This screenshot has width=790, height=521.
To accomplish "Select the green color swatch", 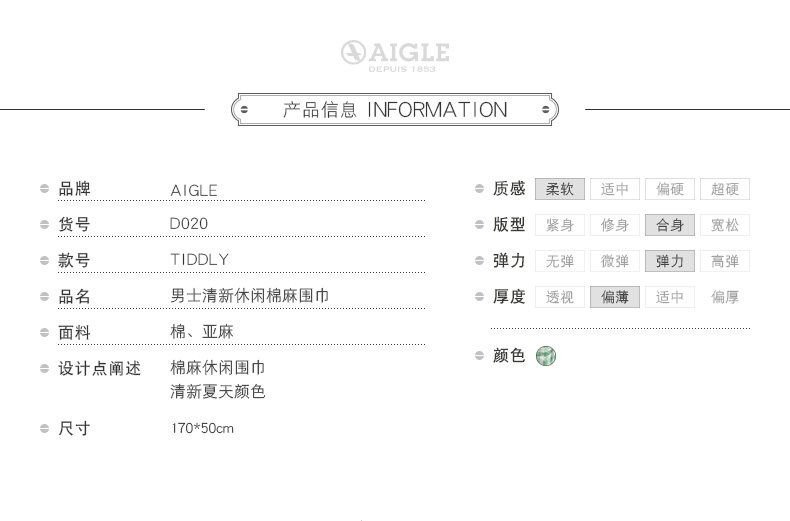I will pyautogui.click(x=547, y=355).
